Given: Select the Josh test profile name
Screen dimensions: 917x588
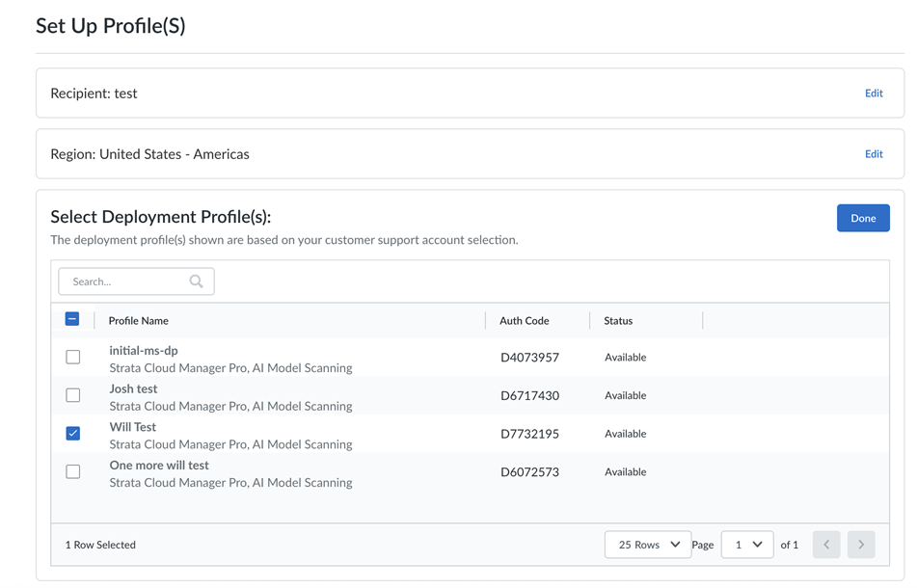Looking at the screenshot, I should [133, 388].
